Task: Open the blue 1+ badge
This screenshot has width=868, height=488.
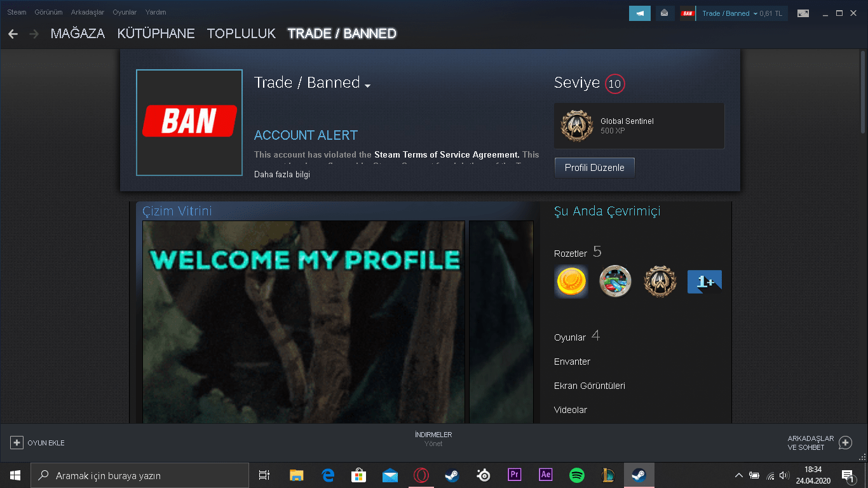Action: coord(705,281)
